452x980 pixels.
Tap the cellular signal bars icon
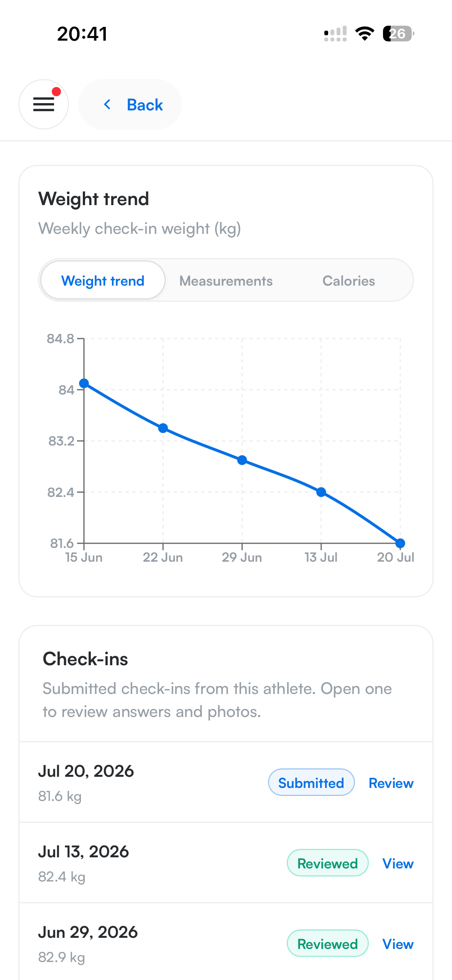[335, 34]
